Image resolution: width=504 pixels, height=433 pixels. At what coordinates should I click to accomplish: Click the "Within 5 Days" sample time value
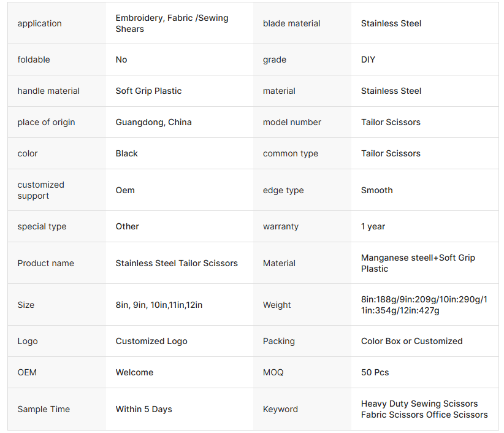143,409
